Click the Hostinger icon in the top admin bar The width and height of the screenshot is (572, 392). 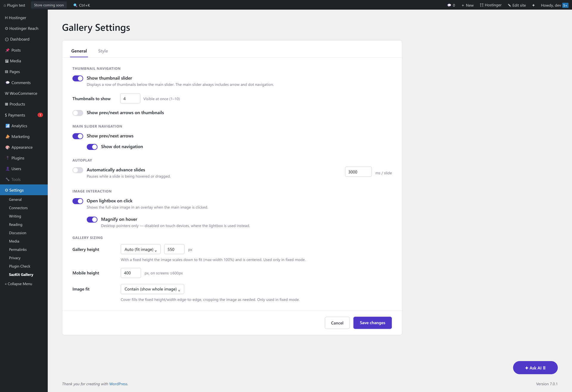[x=482, y=5]
